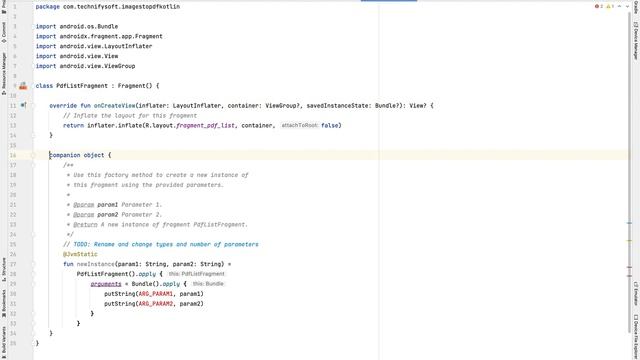This screenshot has height=360, width=640.
Task: Go to next highlighted error arrow
Action: pos(627,7)
